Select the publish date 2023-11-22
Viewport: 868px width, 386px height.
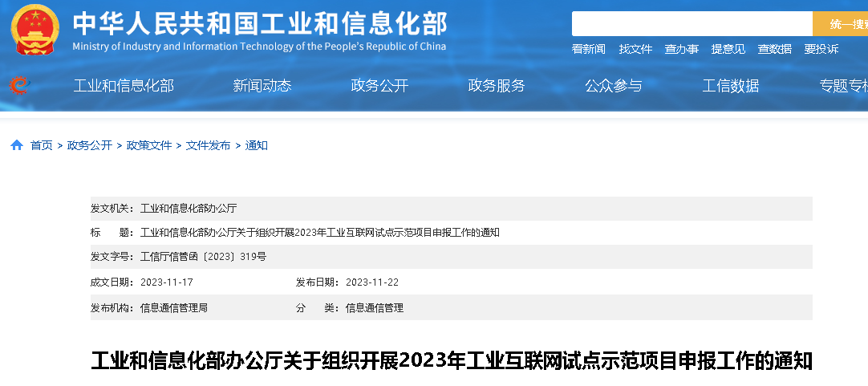372,282
